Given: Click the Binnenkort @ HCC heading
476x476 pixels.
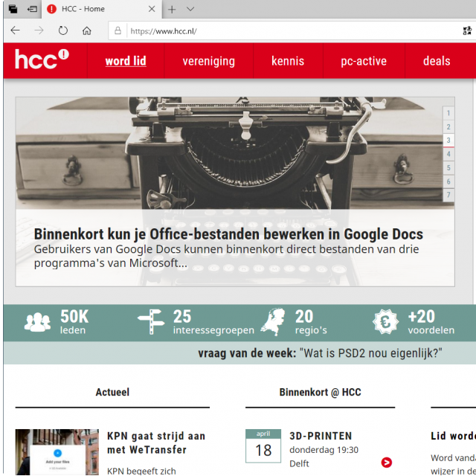Looking at the screenshot, I should tap(320, 392).
